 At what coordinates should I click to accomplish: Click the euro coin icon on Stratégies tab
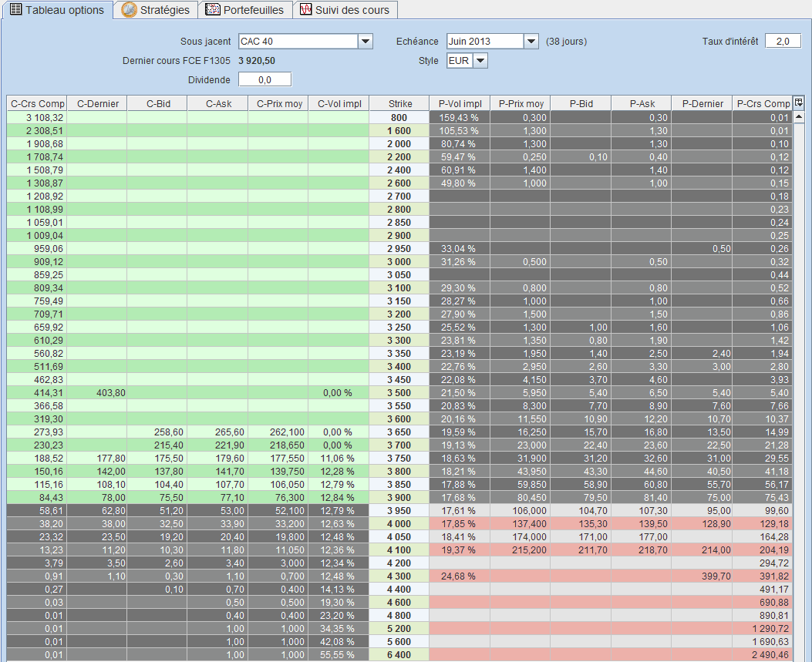pyautogui.click(x=127, y=10)
